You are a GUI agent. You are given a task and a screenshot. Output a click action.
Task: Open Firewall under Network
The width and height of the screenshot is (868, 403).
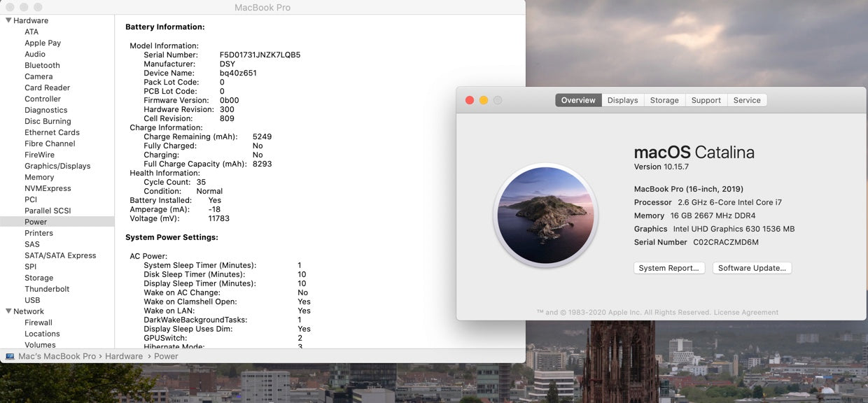pos(38,323)
